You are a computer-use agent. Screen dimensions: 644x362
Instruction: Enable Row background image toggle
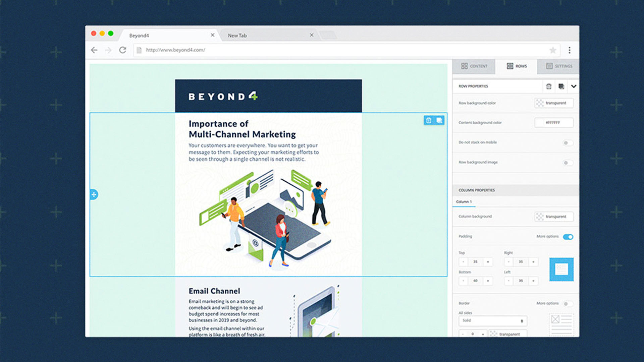pos(568,163)
